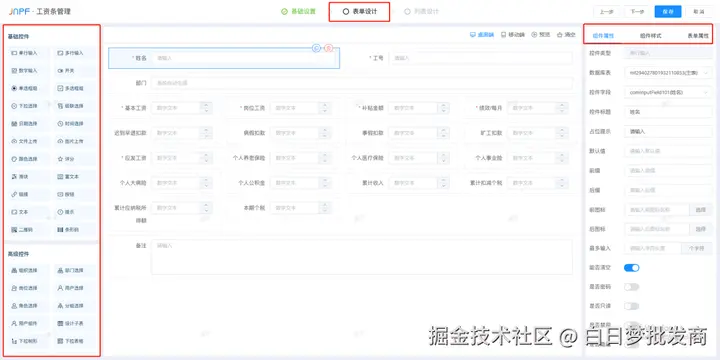The height and width of the screenshot is (360, 720).
Task: Select the 单行输入 single-line input control
Action: click(x=28, y=53)
